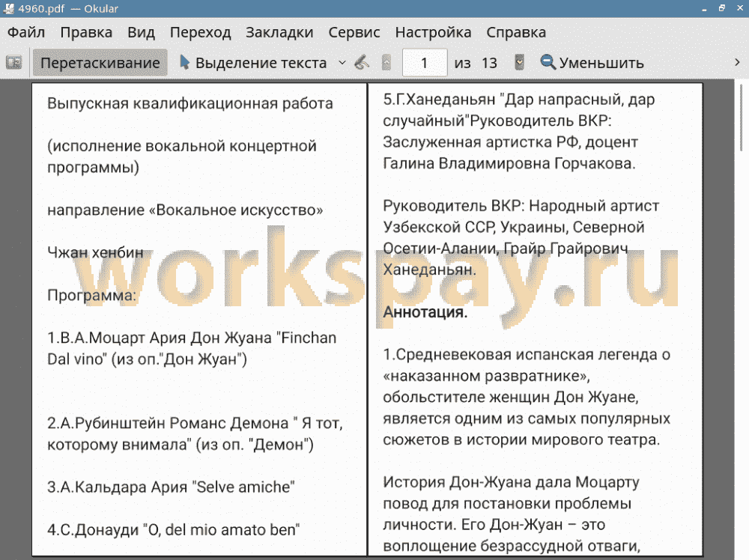The image size is (749, 560).
Task: Click the text "направление «Вокальное искусство»"
Action: click(185, 210)
